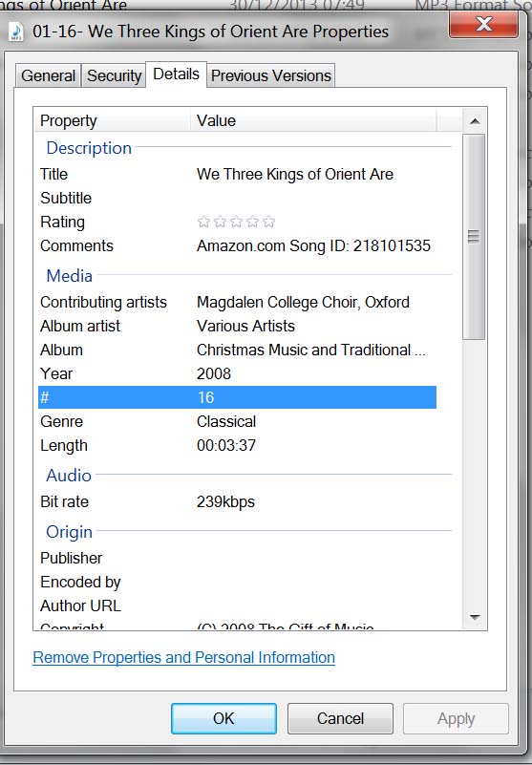Click the MP3 file icon in title bar
Viewport: 532px width, 765px height.
tap(16, 32)
